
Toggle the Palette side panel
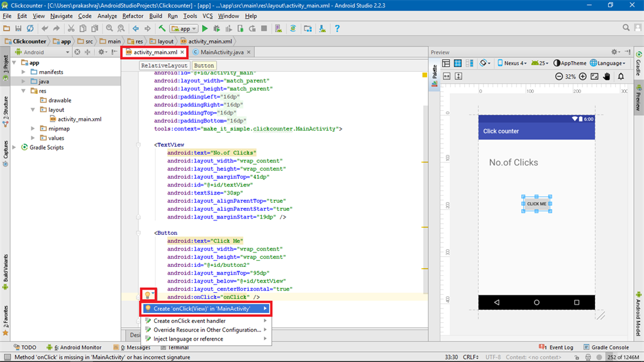pyautogui.click(x=434, y=74)
